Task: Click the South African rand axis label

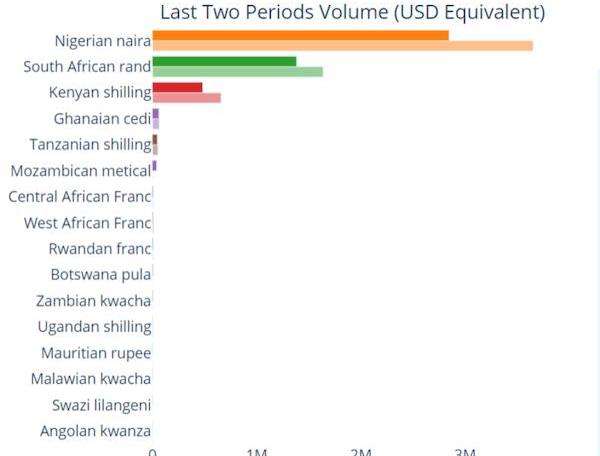Action: 87,67
